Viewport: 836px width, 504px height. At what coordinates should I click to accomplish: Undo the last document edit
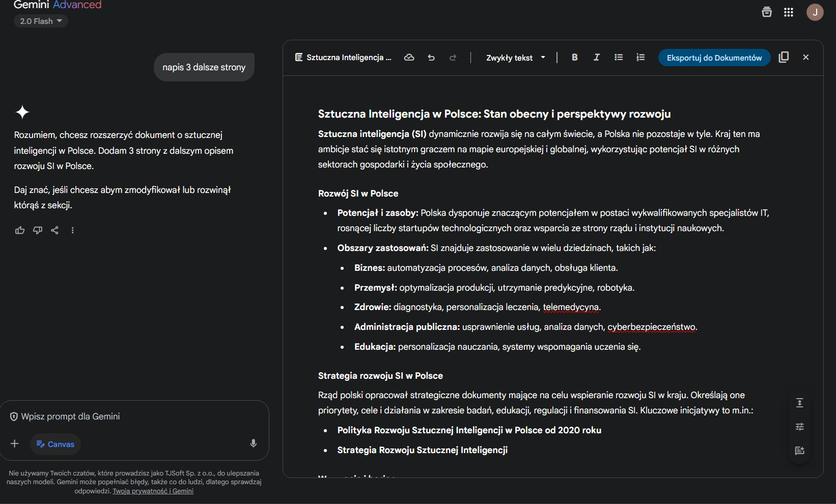pos(431,58)
